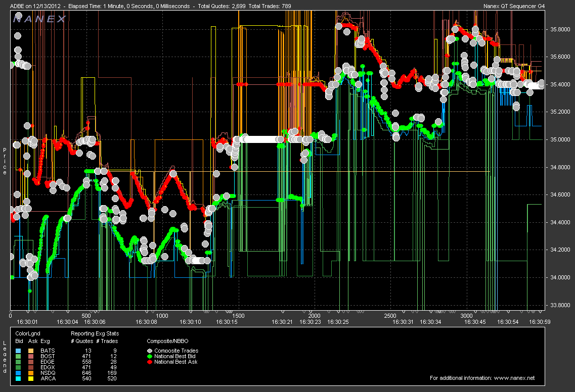Click the 16:30:01 time axis label
Viewport: 575px width, 392px height.
click(x=27, y=322)
